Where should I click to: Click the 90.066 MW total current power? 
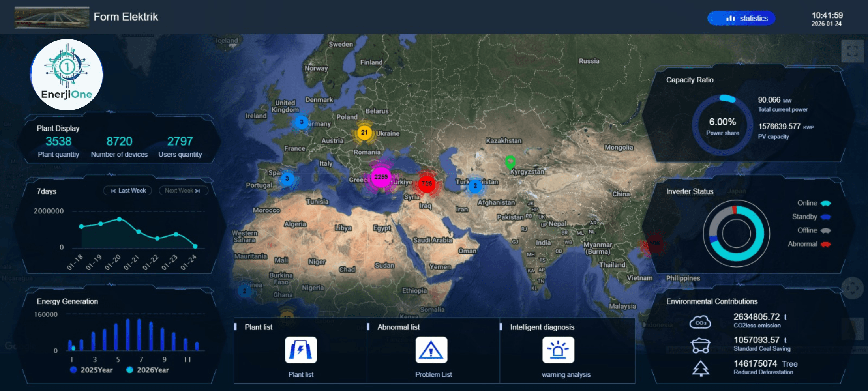pyautogui.click(x=774, y=100)
